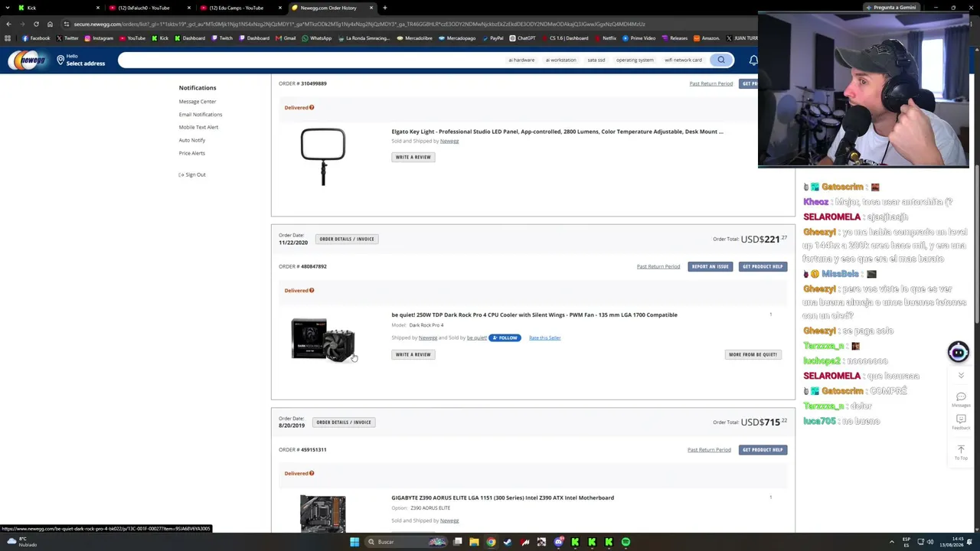Open Discord from the Windows taskbar
The width and height of the screenshot is (980, 551).
point(559,542)
